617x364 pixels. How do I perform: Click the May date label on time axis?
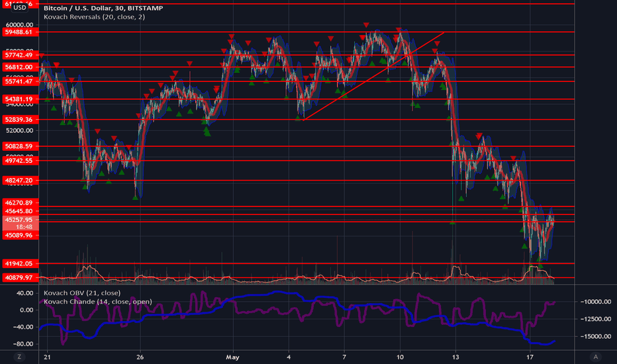click(232, 357)
